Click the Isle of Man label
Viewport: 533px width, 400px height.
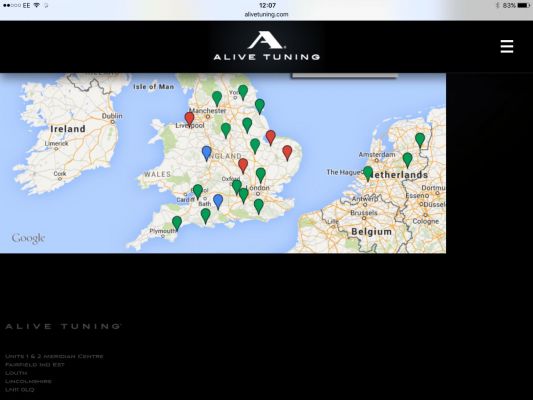point(154,87)
